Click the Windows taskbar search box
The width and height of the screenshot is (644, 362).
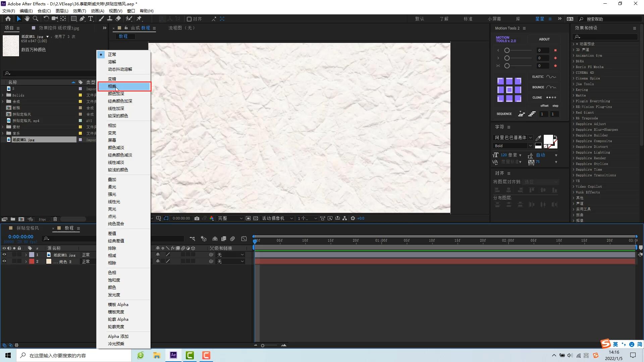coord(74,355)
